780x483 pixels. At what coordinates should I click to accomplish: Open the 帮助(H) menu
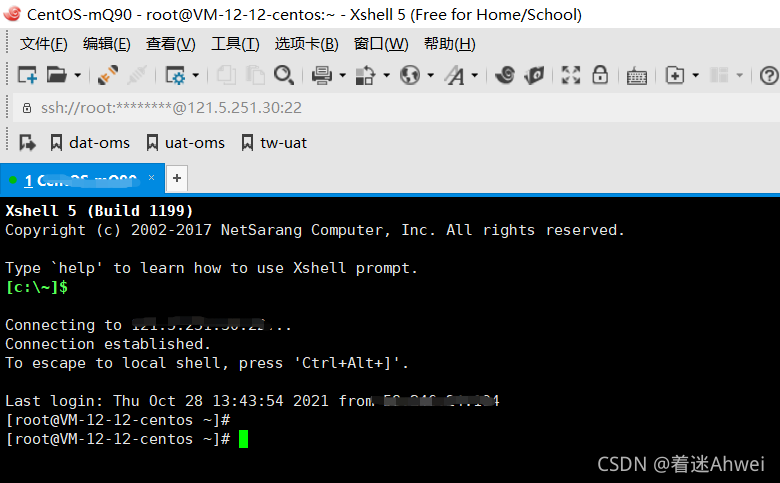pyautogui.click(x=450, y=44)
